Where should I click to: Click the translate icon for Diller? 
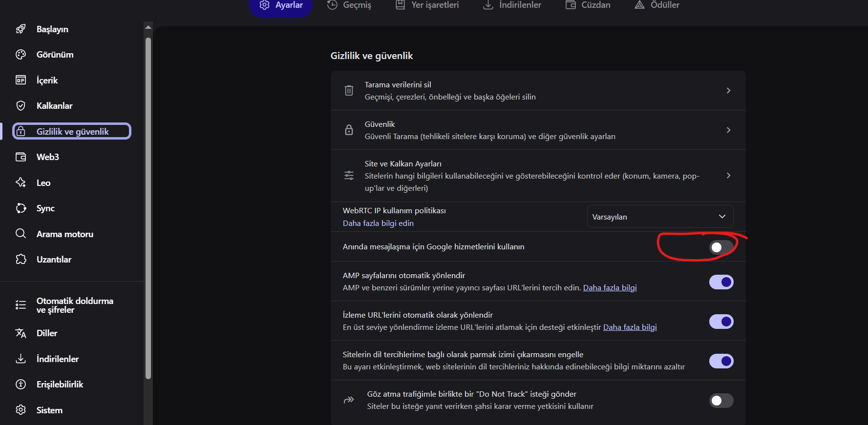[x=21, y=333]
